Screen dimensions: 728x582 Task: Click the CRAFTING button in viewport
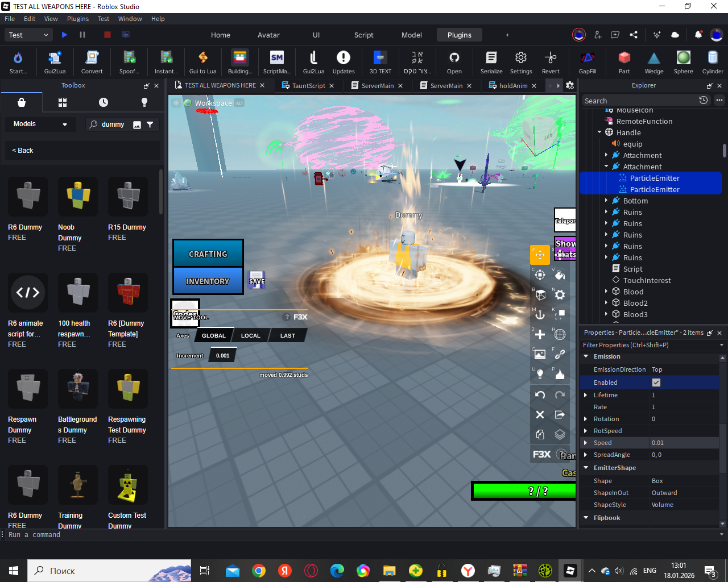coord(208,253)
